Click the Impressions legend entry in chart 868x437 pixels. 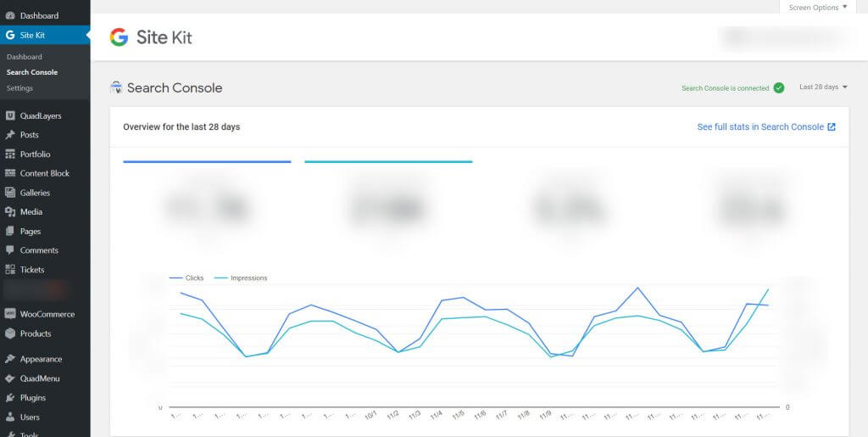240,278
